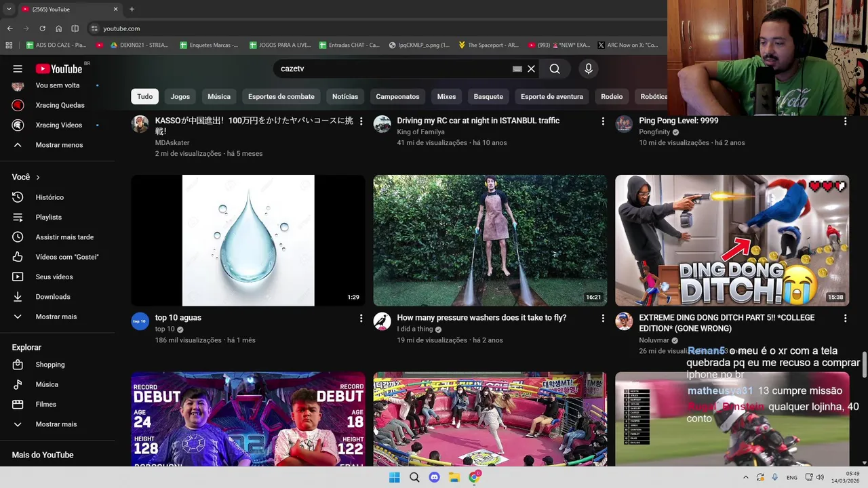The height and width of the screenshot is (488, 868).
Task: Open more options for top 10 aguas video
Action: tap(361, 318)
